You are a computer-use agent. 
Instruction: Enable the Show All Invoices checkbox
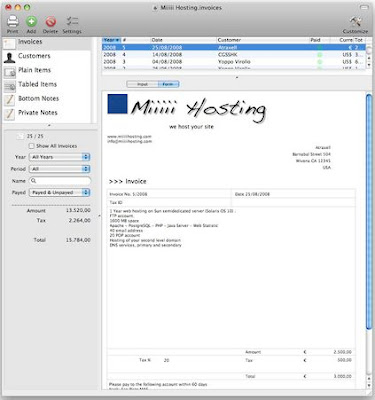[31, 146]
